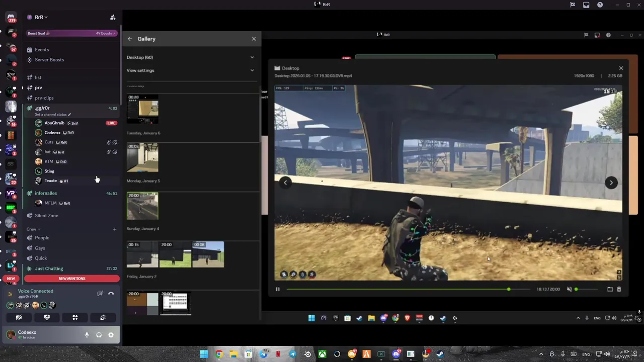Click Set a channel status link
The image size is (644, 362).
(53, 115)
